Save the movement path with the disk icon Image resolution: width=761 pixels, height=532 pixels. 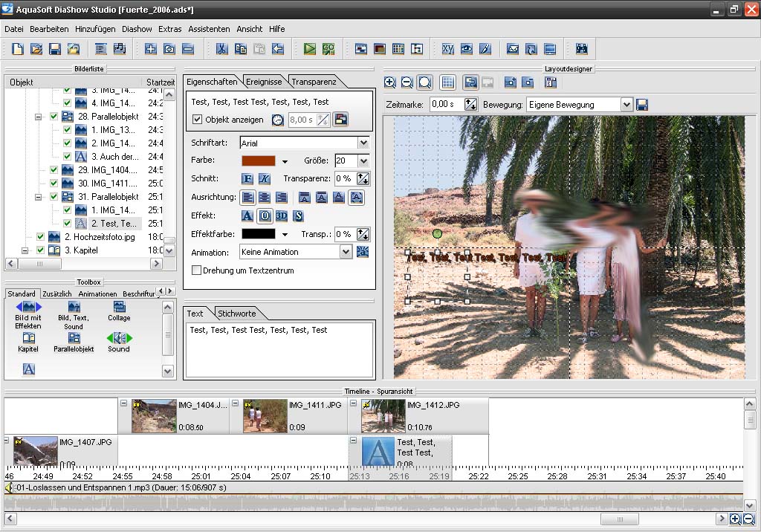point(642,105)
